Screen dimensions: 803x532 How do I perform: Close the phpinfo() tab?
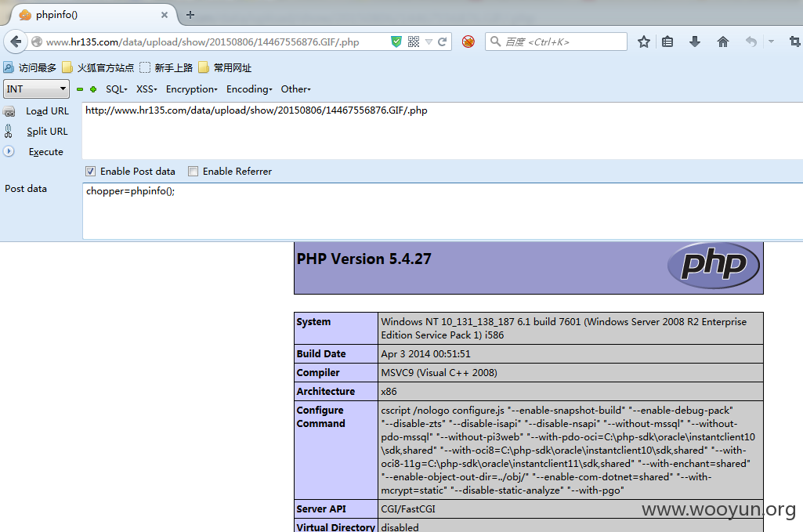pyautogui.click(x=165, y=15)
